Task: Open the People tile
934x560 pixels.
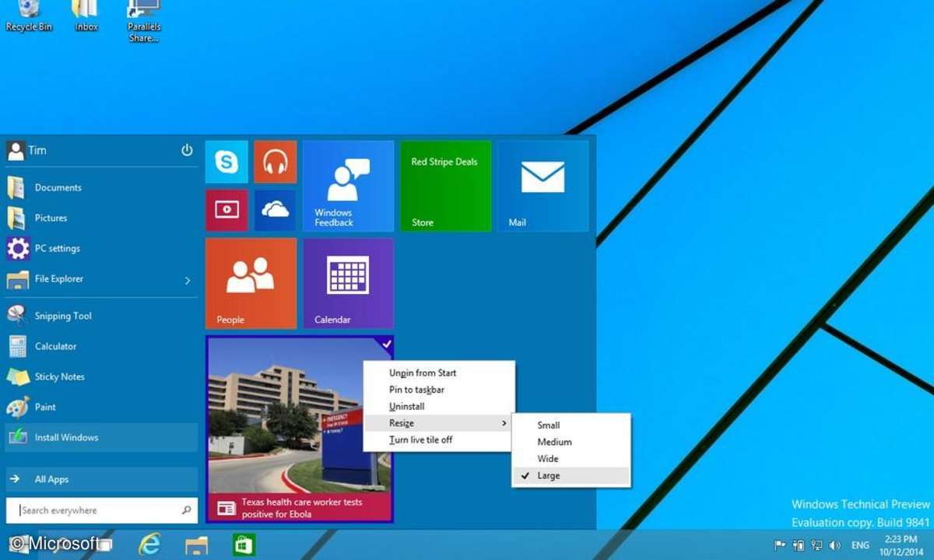Action: coord(251,283)
